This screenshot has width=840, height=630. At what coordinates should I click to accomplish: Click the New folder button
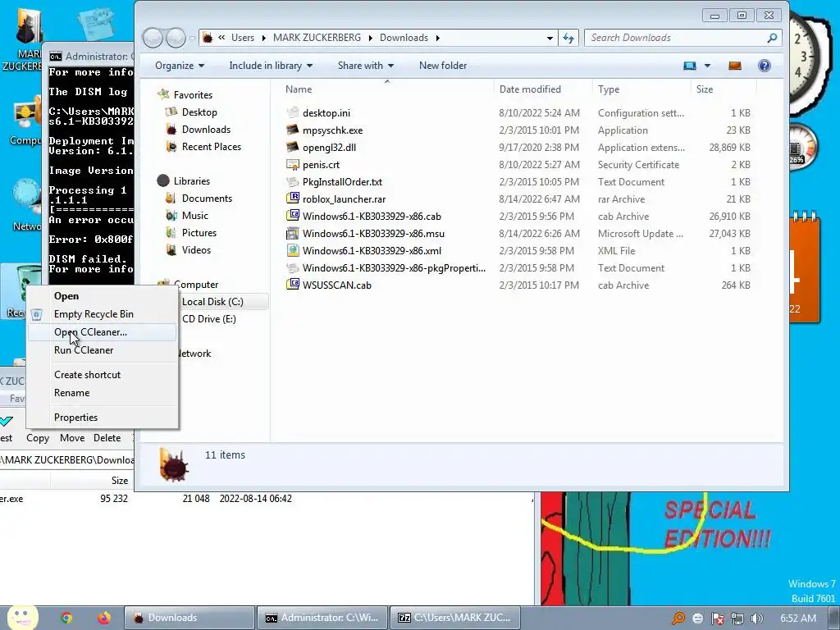442,66
